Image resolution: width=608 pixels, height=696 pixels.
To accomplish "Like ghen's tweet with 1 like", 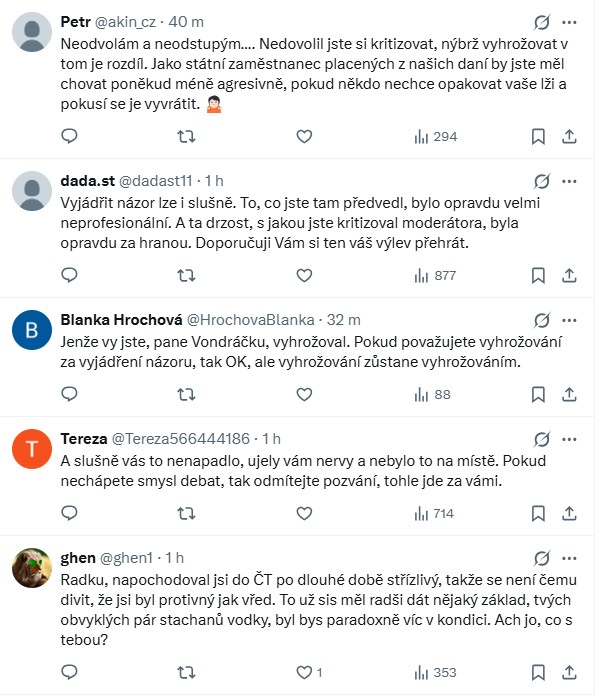I will pyautogui.click(x=307, y=672).
